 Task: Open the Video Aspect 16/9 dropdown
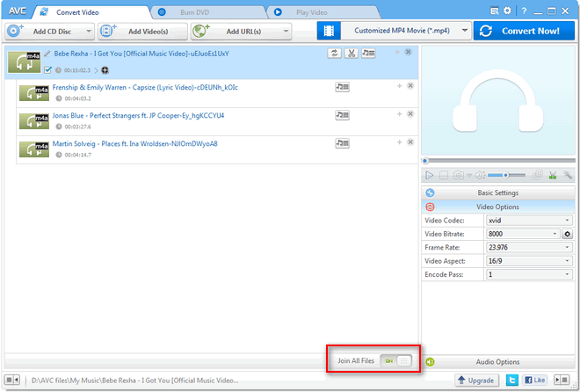[x=529, y=261]
